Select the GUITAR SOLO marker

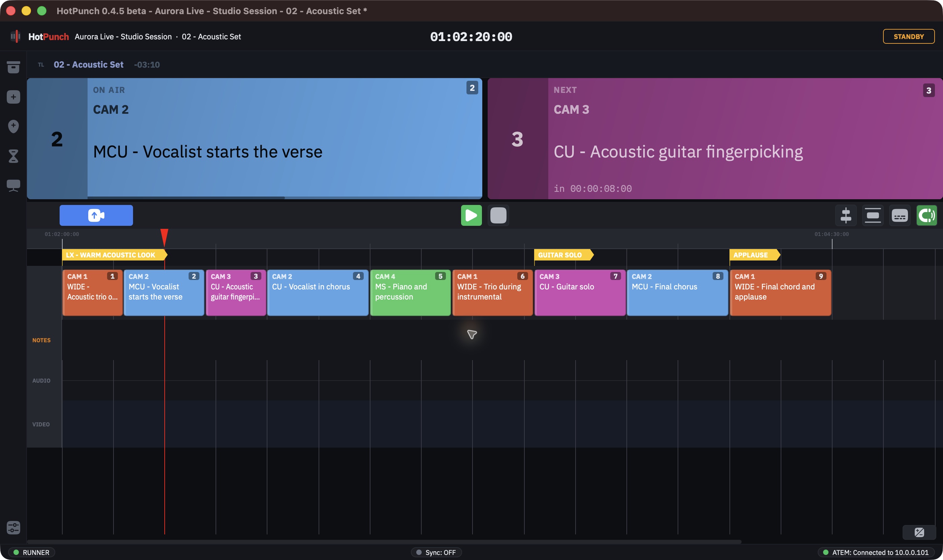click(563, 255)
